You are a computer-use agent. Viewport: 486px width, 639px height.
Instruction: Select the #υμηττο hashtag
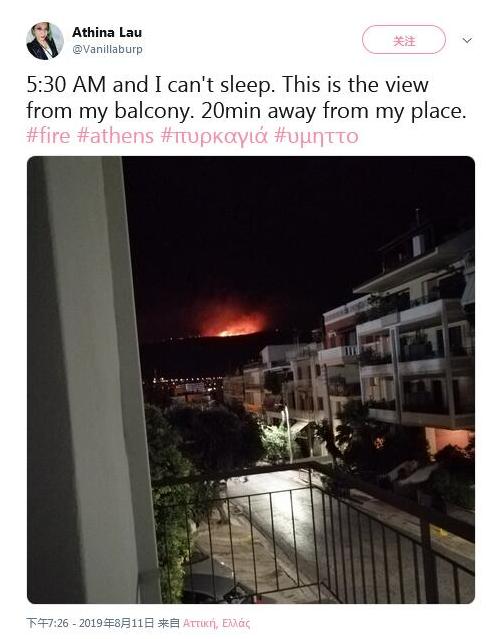click(316, 137)
